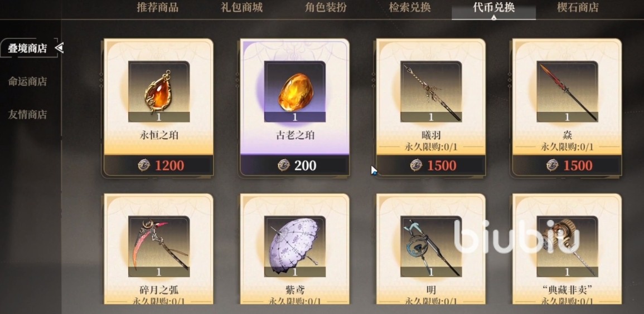The width and height of the screenshot is (644, 314).
Task: Buy 曦羽 via its 1500 price bar
Action: pos(431,165)
